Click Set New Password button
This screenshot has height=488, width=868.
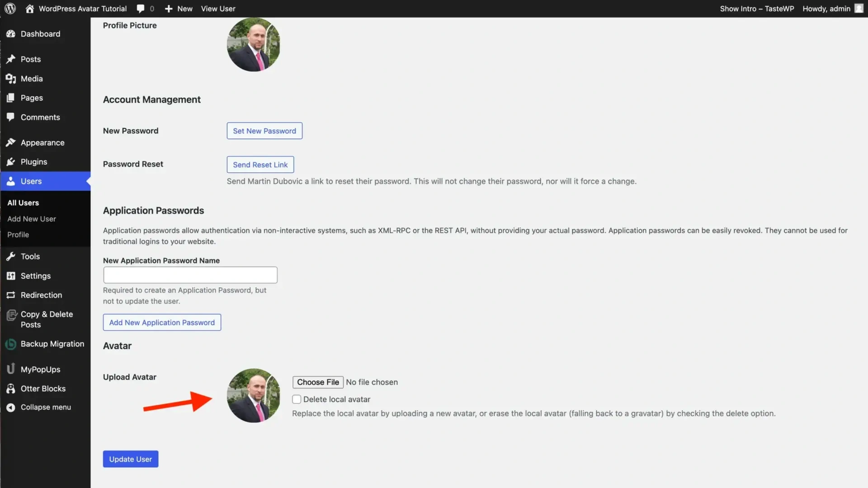click(264, 131)
